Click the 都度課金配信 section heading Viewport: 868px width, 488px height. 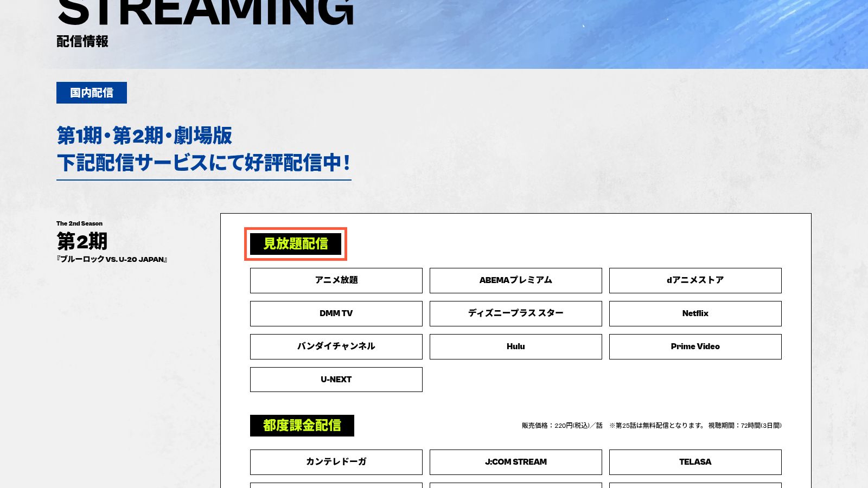click(x=302, y=426)
